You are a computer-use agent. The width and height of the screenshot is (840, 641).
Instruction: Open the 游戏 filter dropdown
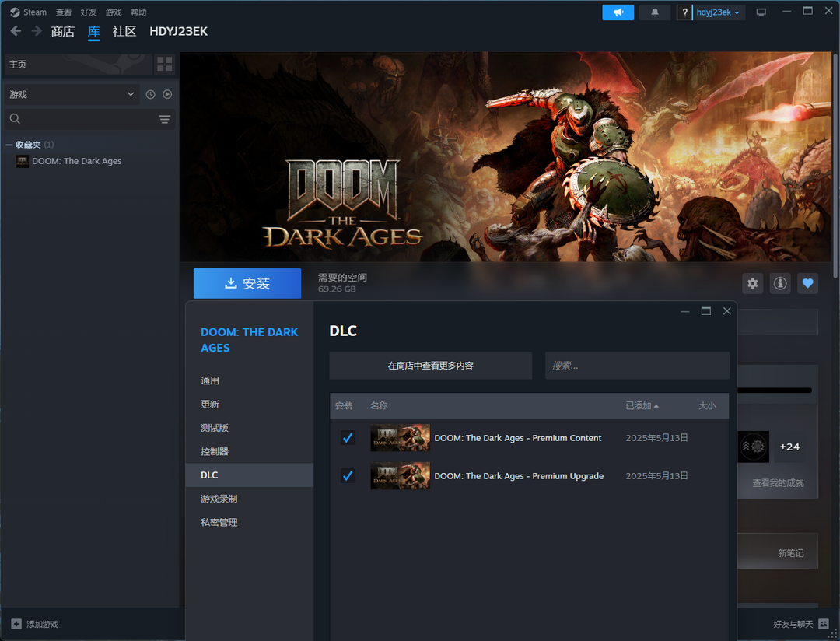72,94
